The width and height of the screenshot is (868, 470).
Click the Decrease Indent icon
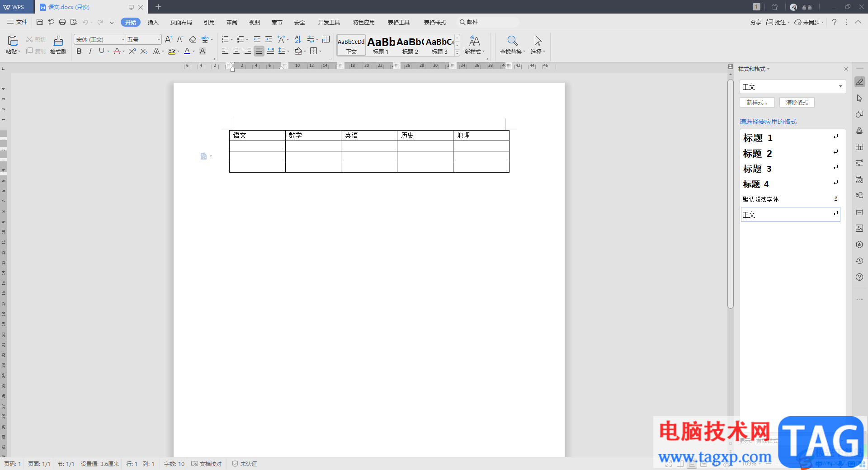[x=257, y=39]
